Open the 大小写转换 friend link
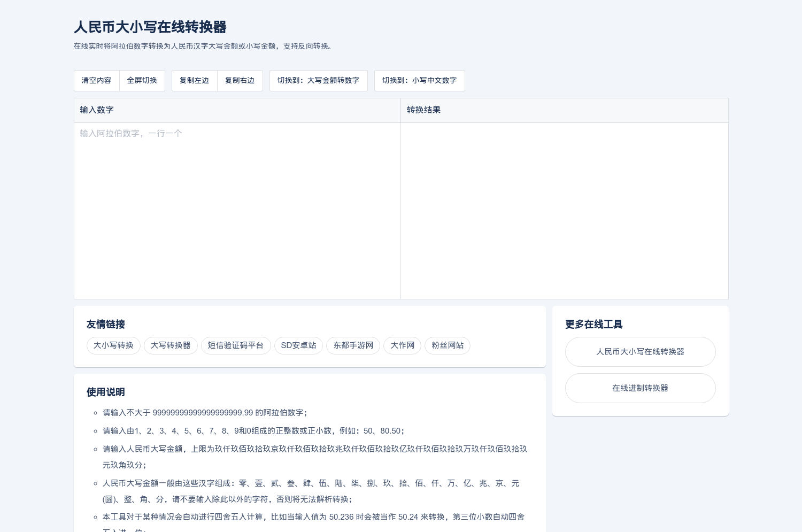The height and width of the screenshot is (532, 802). [113, 345]
